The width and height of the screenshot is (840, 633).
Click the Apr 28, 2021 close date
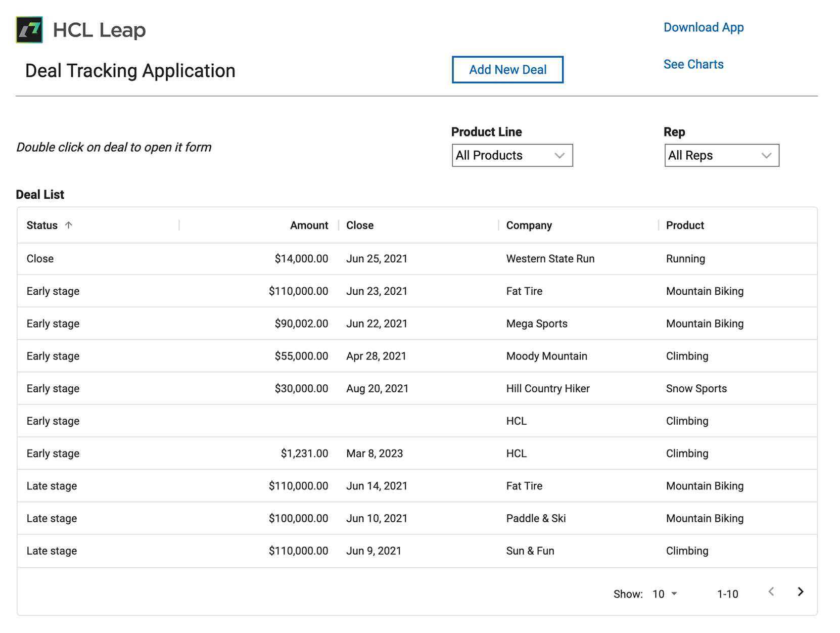(x=376, y=356)
